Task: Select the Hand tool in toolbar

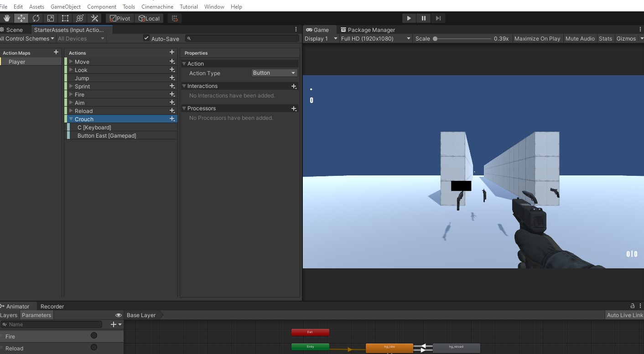Action: [x=7, y=18]
